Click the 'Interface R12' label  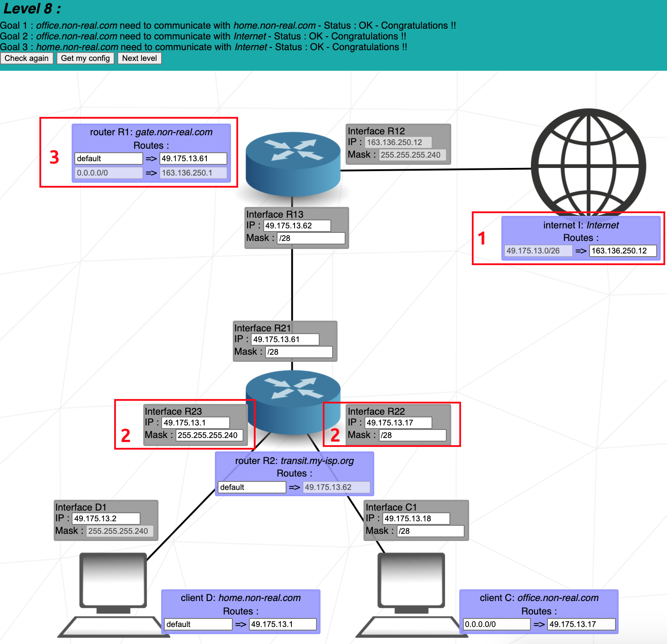(376, 131)
